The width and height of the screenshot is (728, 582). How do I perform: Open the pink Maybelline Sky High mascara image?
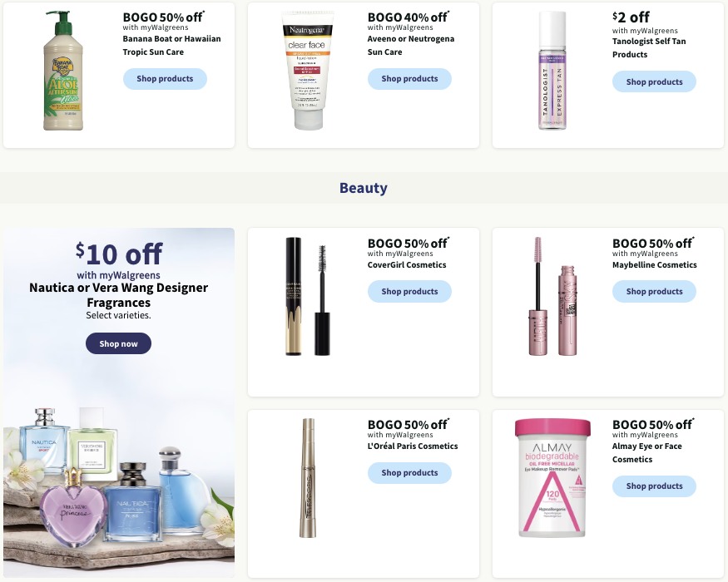click(x=552, y=297)
